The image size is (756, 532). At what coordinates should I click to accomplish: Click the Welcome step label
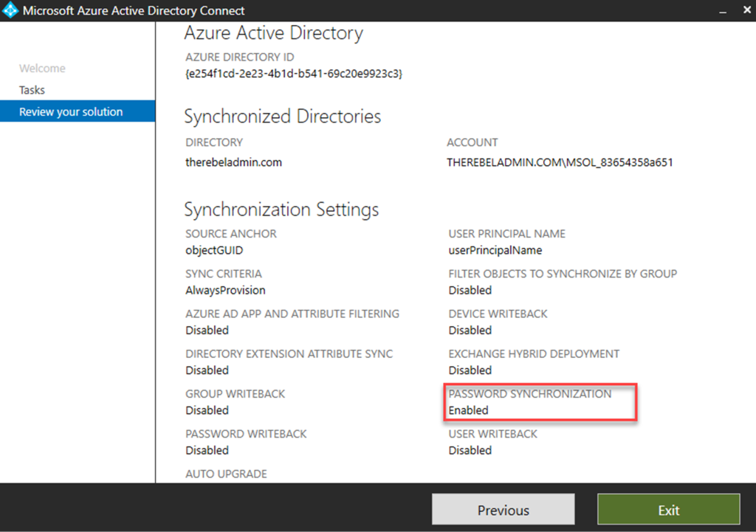coord(42,68)
